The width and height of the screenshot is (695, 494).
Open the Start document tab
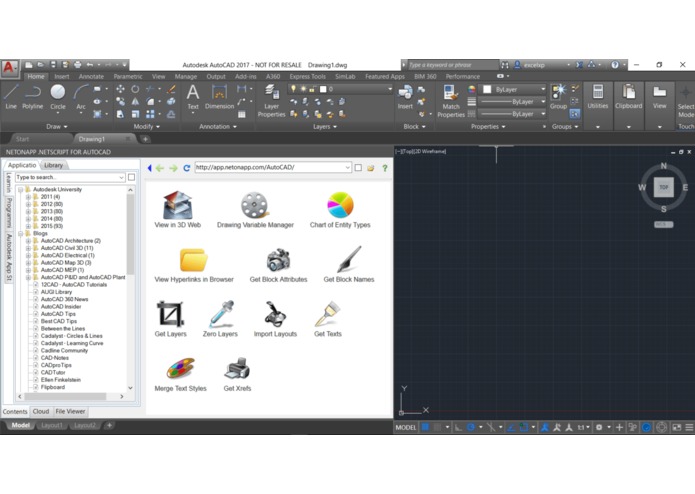tap(22, 139)
